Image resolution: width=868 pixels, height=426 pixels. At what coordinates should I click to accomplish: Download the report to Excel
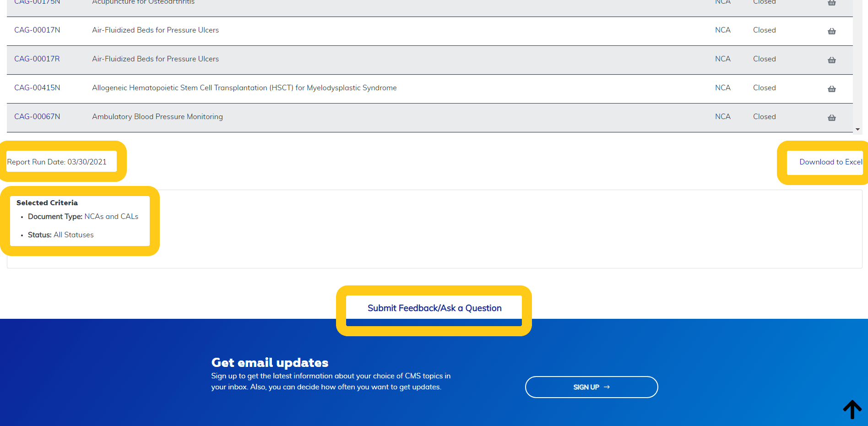pyautogui.click(x=830, y=162)
